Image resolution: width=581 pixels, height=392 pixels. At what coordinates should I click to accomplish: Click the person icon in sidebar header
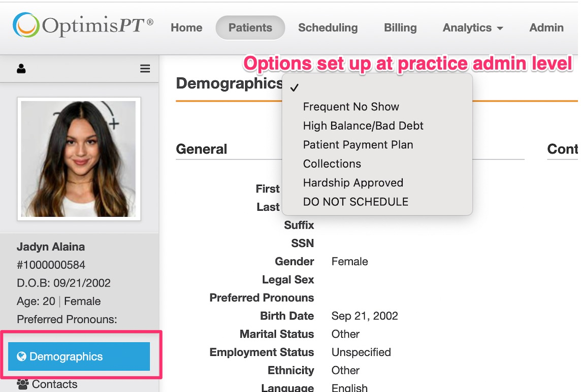coord(21,69)
